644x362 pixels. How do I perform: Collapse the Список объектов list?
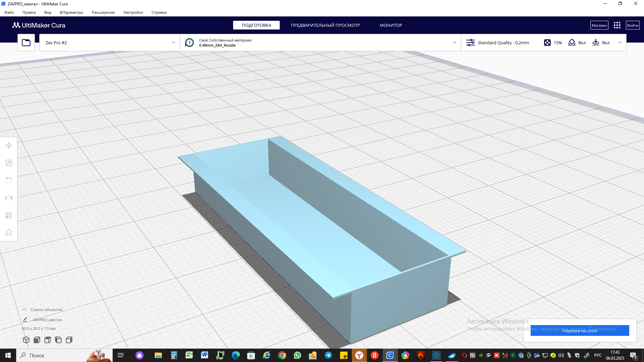coord(24,309)
